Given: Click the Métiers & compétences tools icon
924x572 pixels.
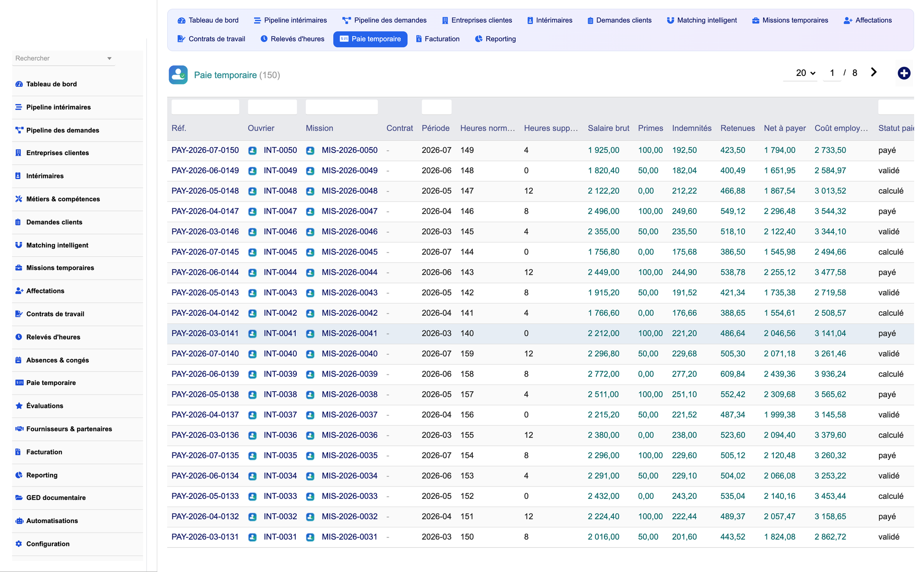Looking at the screenshot, I should [x=19, y=199].
